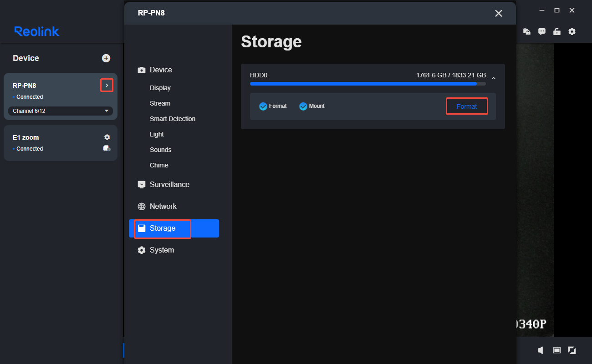This screenshot has width=592, height=364.
Task: Close the RP-PN8 settings dialog
Action: 499,13
